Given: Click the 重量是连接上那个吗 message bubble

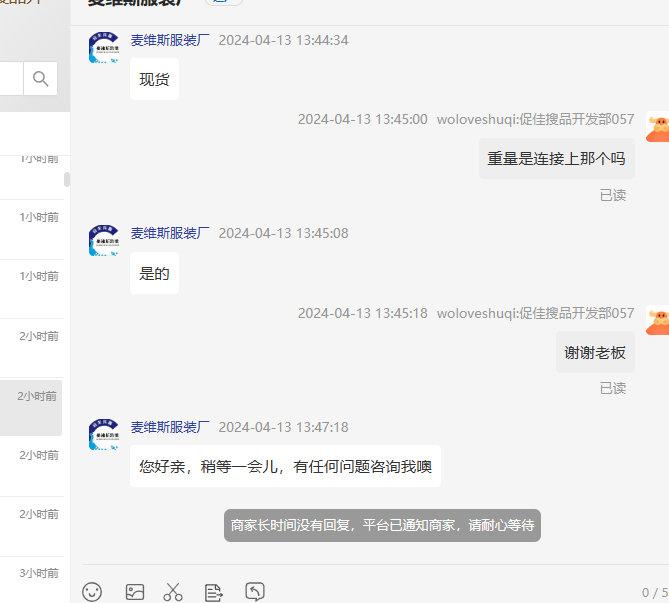Looking at the screenshot, I should [557, 158].
